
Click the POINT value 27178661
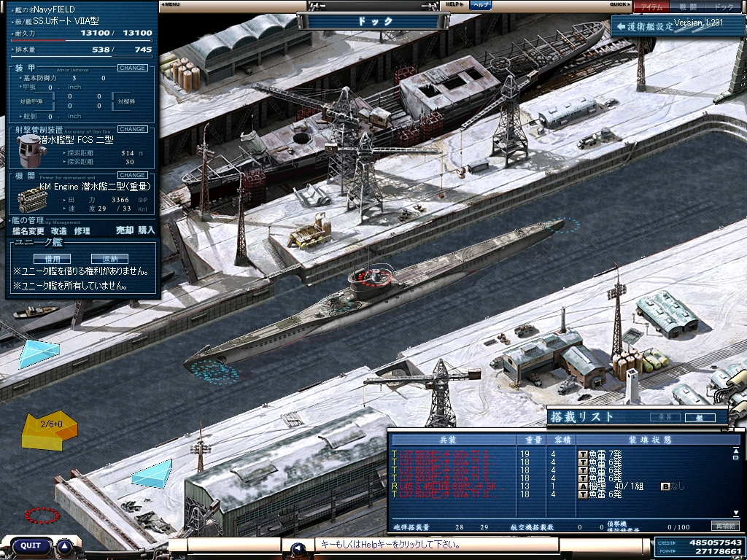pyautogui.click(x=718, y=551)
